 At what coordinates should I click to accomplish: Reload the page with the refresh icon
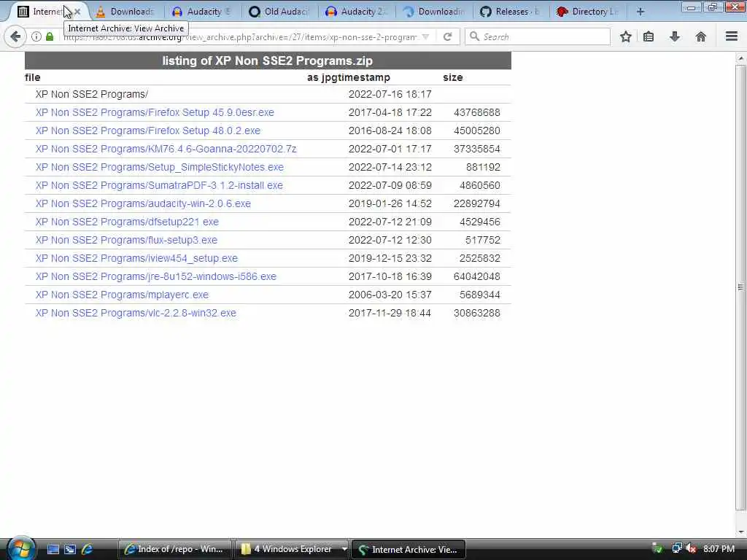click(x=447, y=36)
